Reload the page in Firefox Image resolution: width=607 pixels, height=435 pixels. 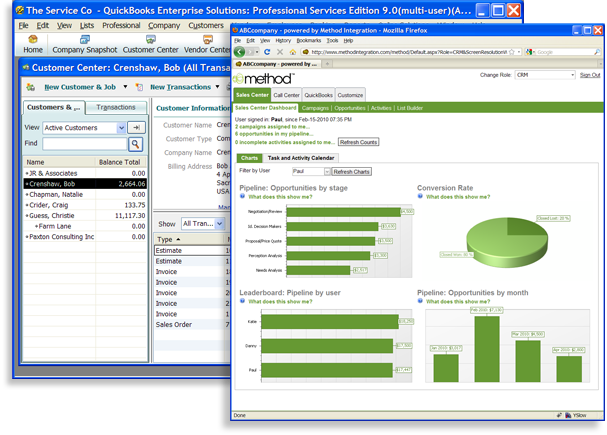(x=267, y=51)
